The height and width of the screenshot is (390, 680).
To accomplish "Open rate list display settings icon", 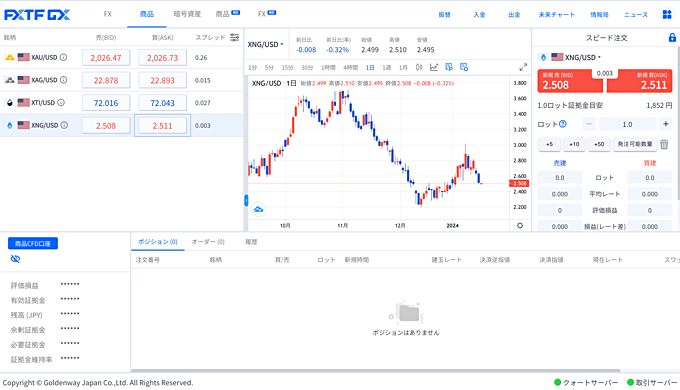I will tap(234, 37).
